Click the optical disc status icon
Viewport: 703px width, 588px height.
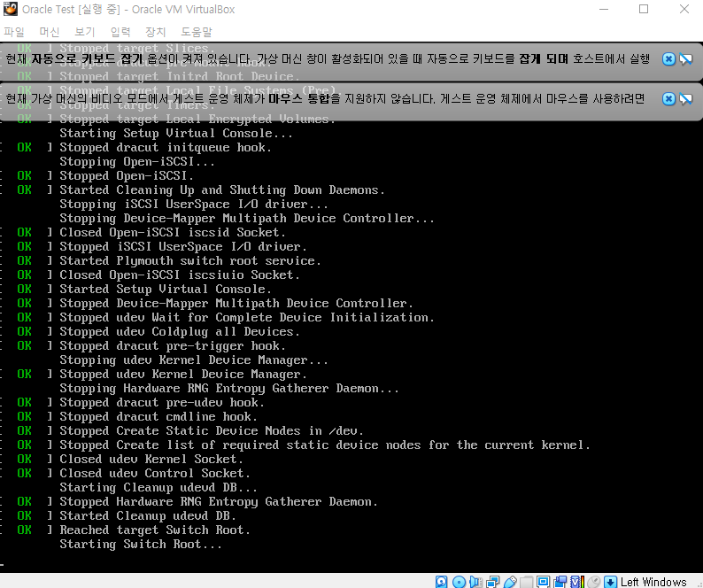[459, 582]
